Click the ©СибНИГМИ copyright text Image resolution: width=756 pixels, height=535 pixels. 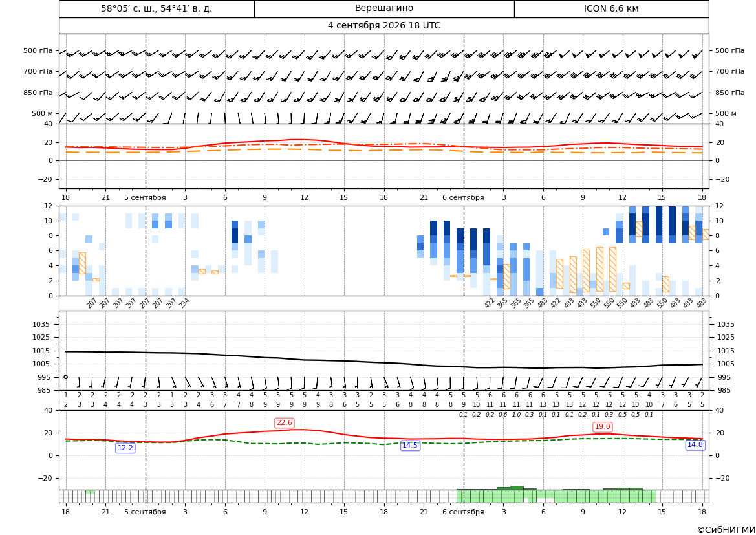point(726,530)
